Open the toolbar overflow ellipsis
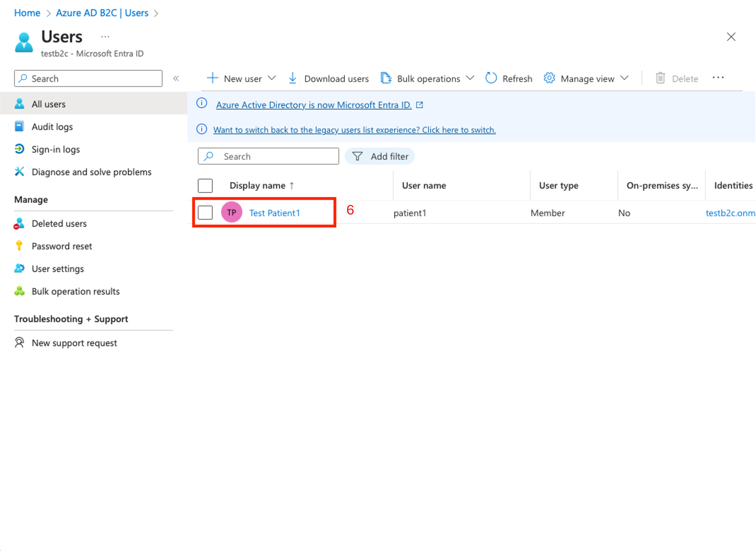 (718, 78)
